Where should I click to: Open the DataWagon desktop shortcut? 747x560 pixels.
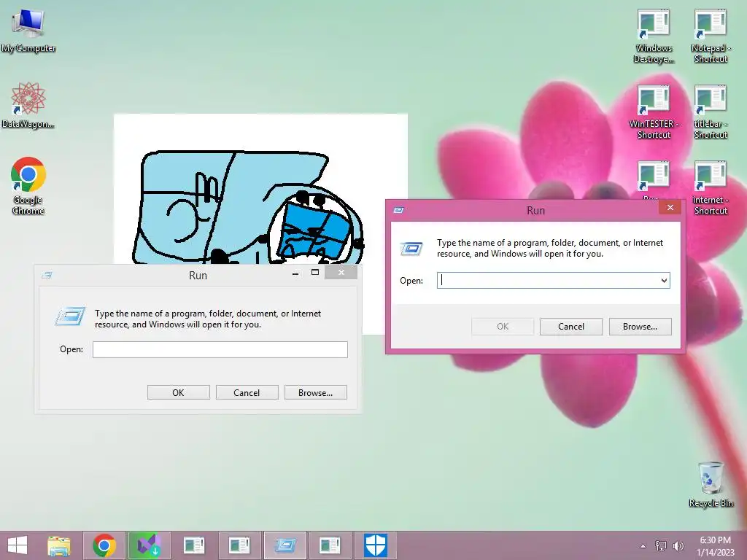click(28, 106)
